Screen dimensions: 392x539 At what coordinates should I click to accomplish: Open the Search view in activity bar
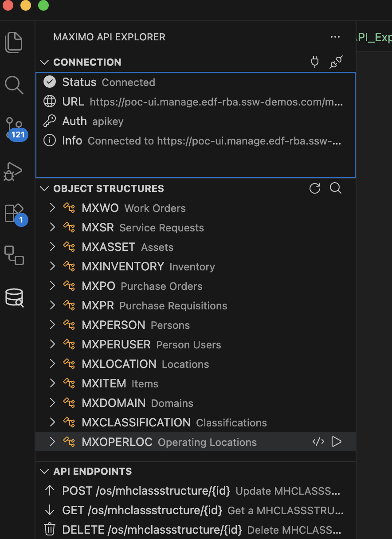[14, 84]
